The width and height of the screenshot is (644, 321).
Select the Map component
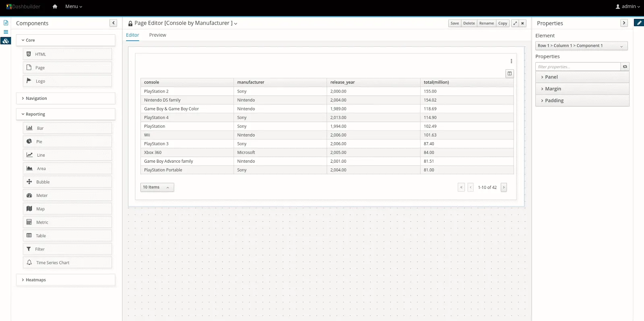point(67,209)
